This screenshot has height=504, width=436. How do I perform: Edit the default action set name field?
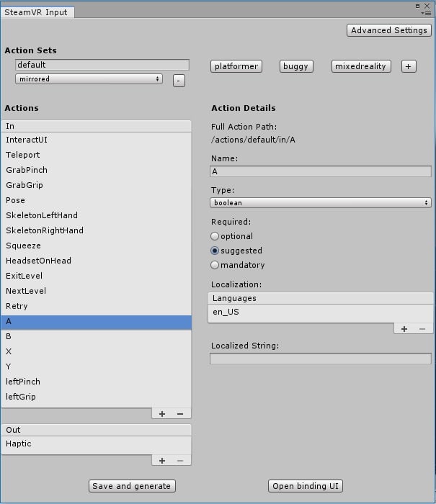pyautogui.click(x=102, y=65)
